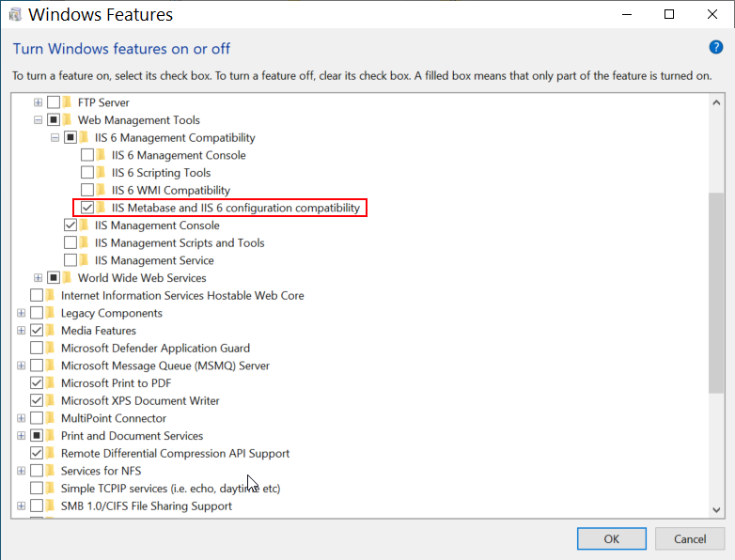This screenshot has width=735, height=560.
Task: Maximize the Windows Features window
Action: (669, 14)
